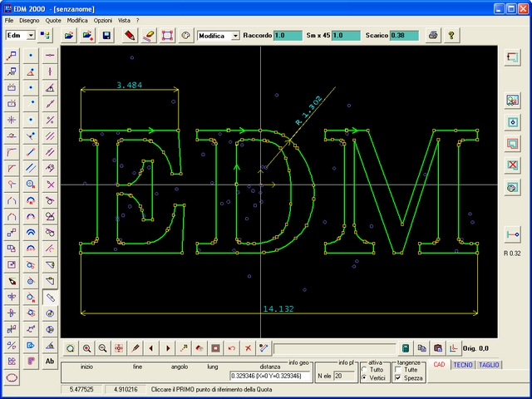Click the red X delete icon below canvas
532x399 pixels.
(248, 348)
